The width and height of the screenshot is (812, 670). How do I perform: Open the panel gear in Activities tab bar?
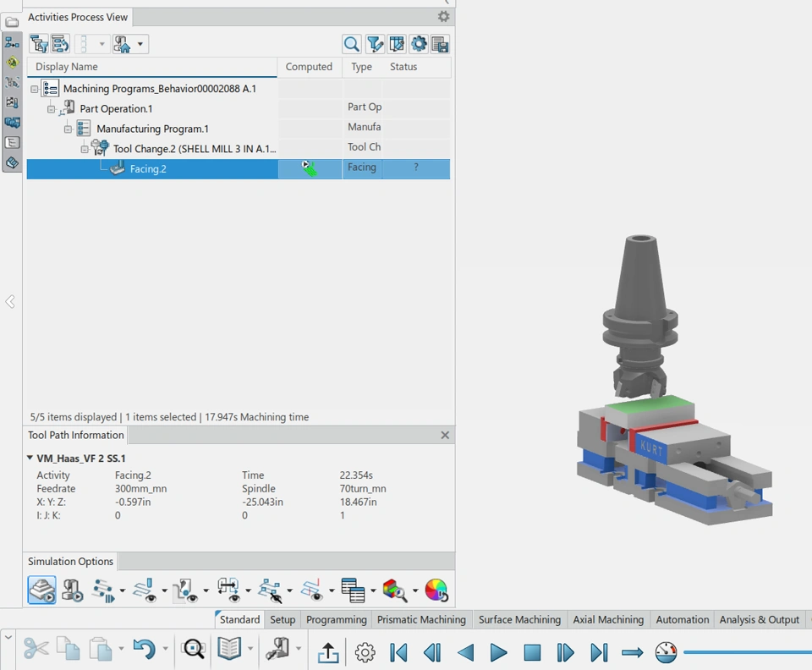tap(443, 17)
